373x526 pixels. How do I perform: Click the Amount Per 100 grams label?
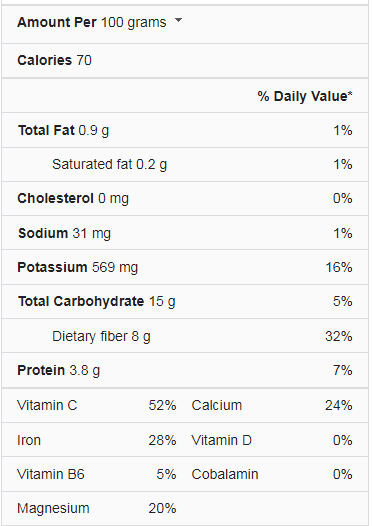click(x=92, y=22)
